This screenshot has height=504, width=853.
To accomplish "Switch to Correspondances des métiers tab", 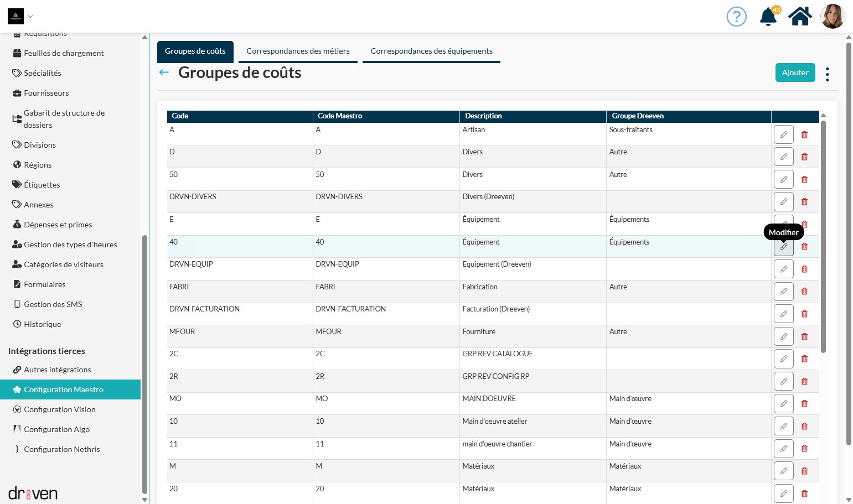I will (x=298, y=51).
